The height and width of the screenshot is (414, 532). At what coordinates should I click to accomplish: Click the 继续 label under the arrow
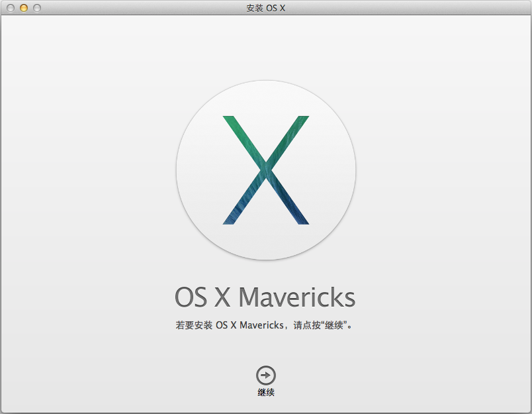click(265, 393)
